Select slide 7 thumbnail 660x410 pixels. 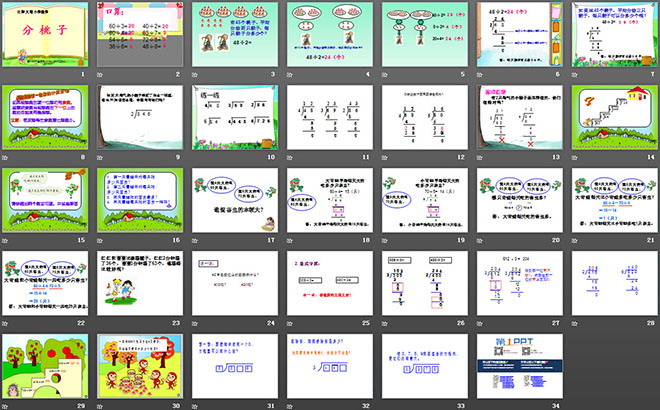click(x=615, y=34)
